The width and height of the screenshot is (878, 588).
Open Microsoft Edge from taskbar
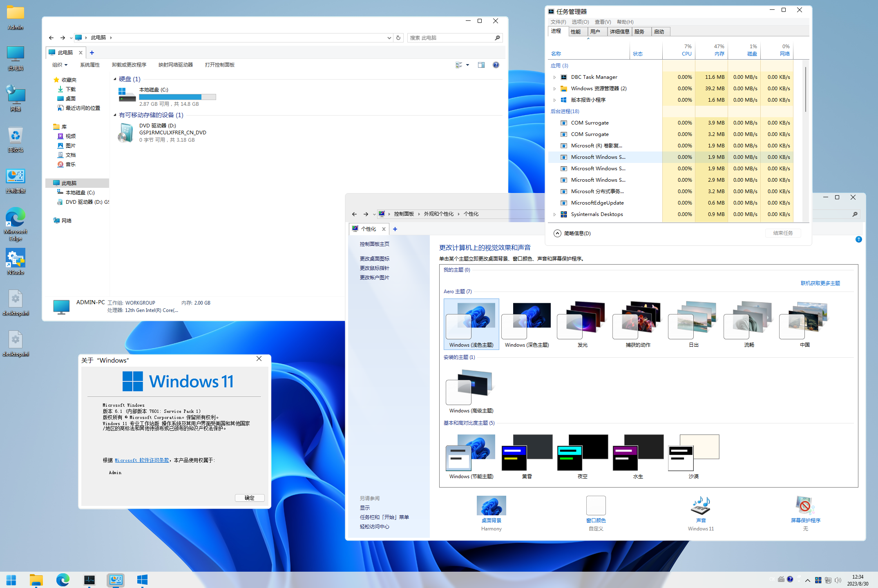click(63, 580)
